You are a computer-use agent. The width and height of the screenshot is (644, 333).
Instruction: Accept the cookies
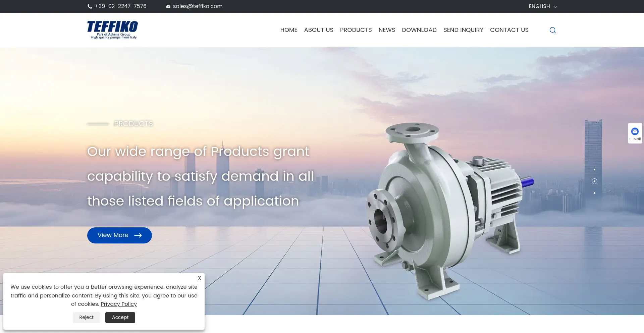click(120, 318)
